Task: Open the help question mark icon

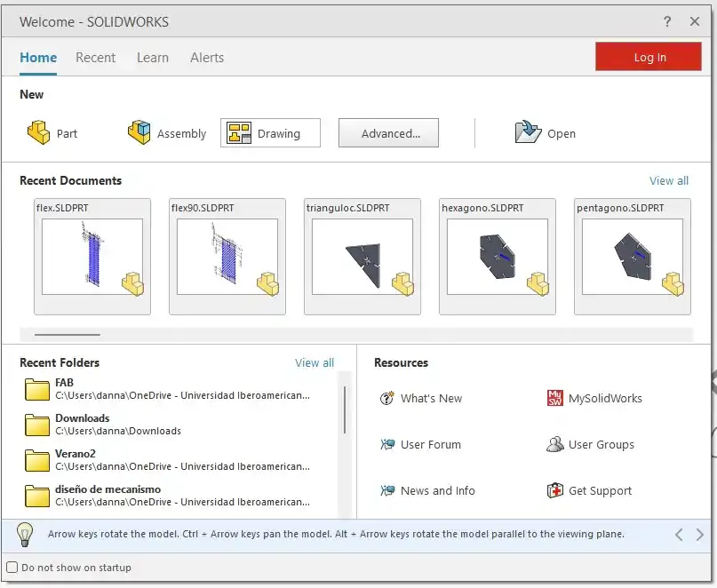Action: 667,21
